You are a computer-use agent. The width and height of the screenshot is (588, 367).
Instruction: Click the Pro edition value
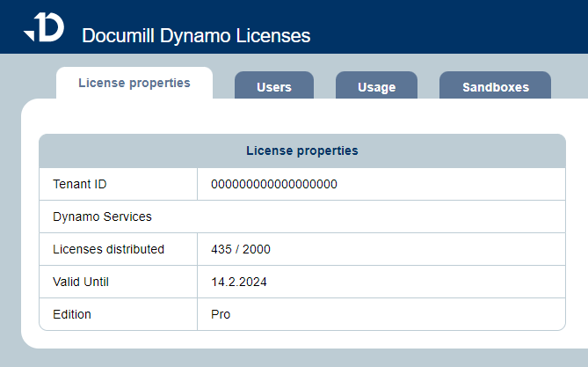pos(221,314)
